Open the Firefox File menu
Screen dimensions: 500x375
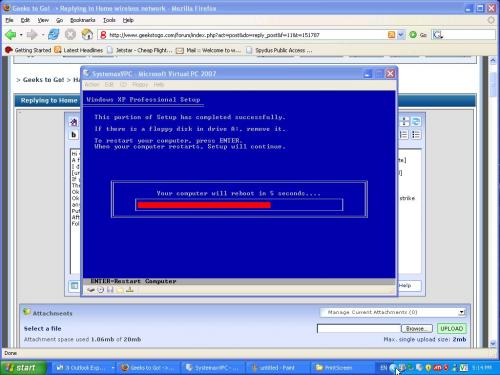point(9,20)
